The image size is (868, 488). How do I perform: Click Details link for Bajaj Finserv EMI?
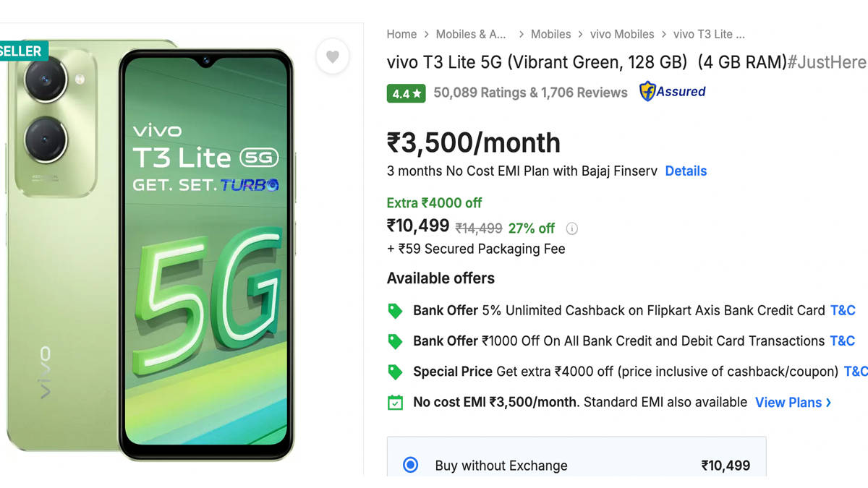(x=686, y=171)
